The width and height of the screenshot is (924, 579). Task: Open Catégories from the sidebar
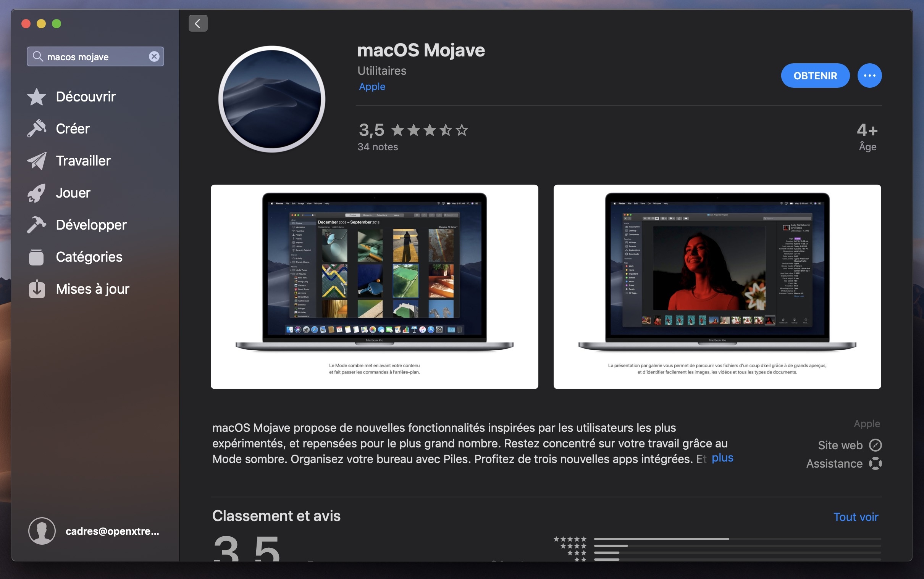tap(89, 257)
